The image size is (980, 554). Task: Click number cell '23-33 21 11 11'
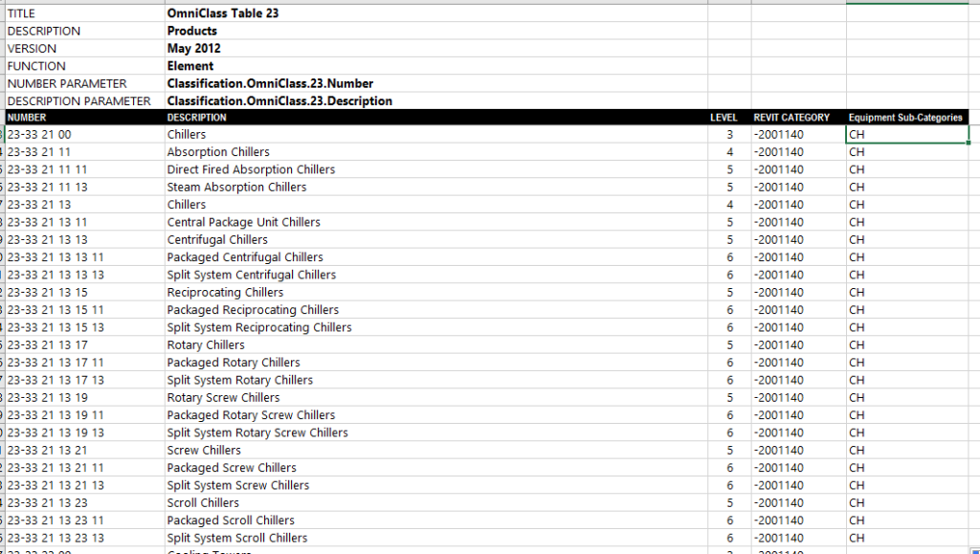pyautogui.click(x=85, y=169)
